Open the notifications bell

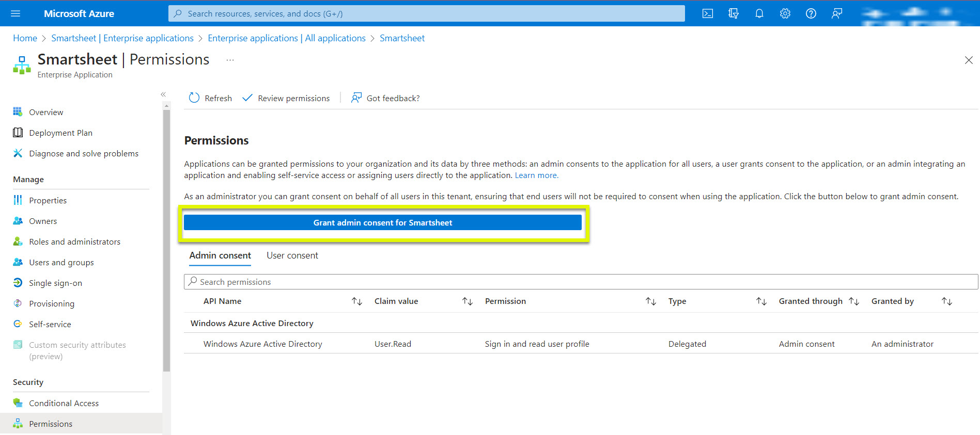[759, 13]
